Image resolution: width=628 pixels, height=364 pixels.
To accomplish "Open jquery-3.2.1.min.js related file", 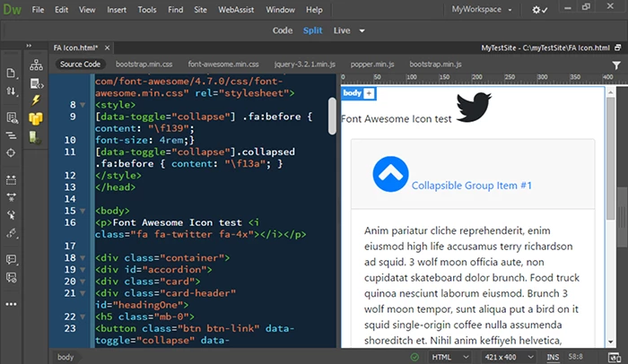I will tap(305, 64).
